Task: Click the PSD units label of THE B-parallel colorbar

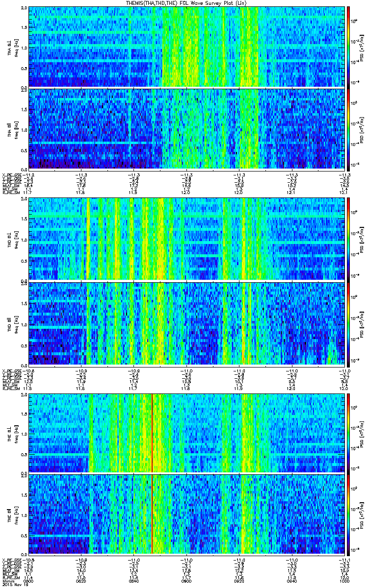Action: click(x=363, y=515)
